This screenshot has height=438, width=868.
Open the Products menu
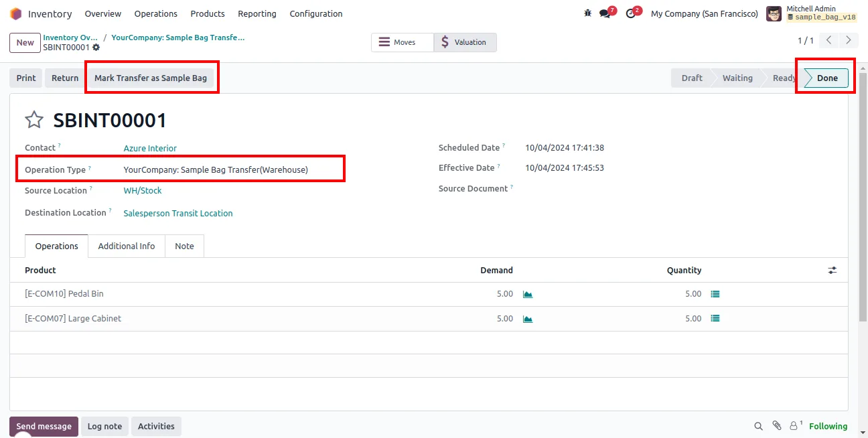(208, 13)
